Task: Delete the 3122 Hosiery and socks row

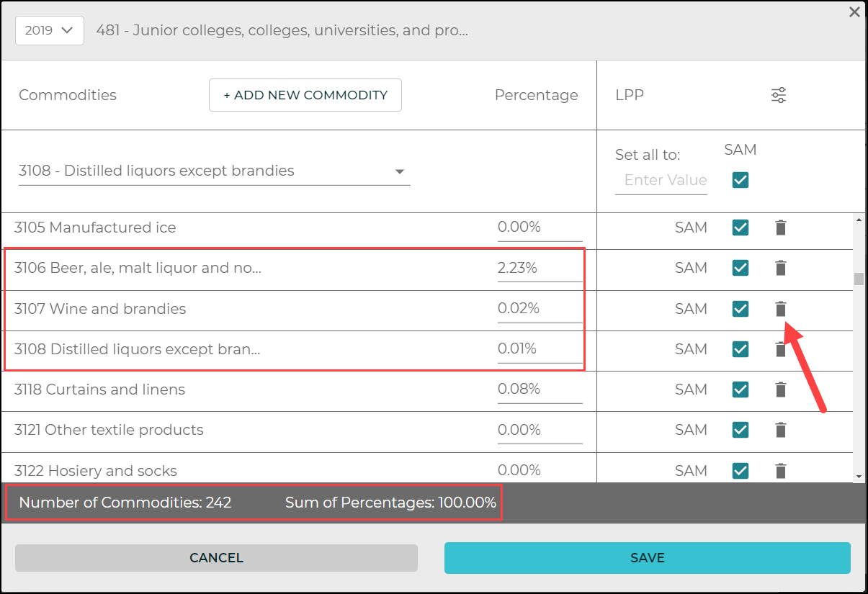Action: [780, 471]
